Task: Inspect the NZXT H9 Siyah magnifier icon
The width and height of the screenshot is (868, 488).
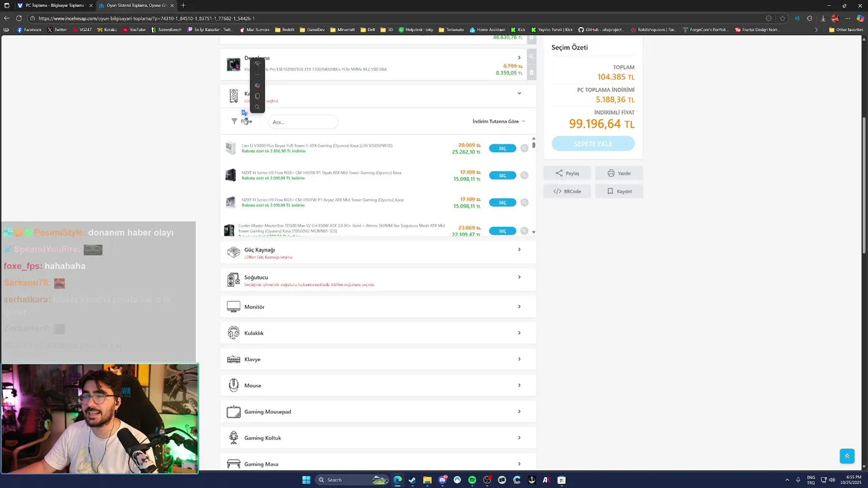Action: [x=524, y=176]
